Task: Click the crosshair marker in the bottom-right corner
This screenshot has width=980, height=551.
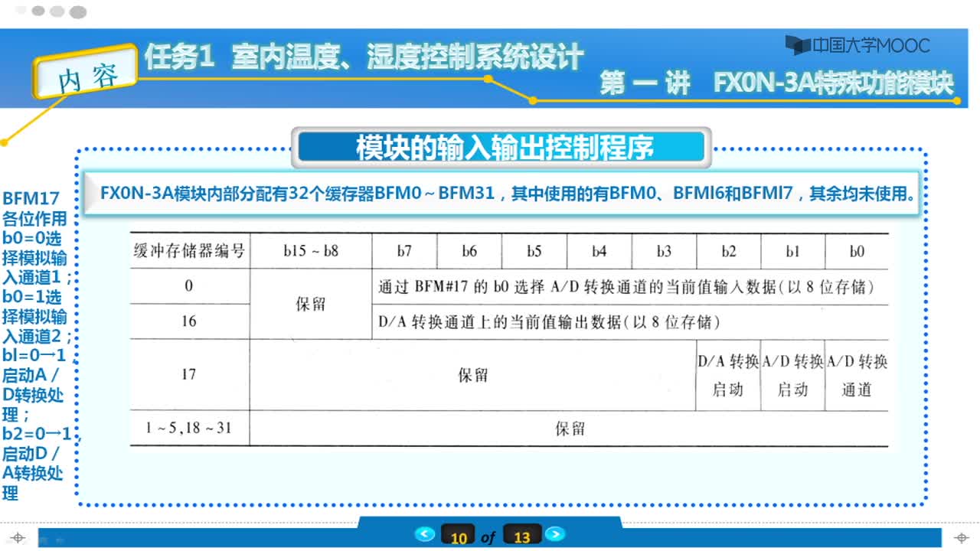Action: (960, 537)
